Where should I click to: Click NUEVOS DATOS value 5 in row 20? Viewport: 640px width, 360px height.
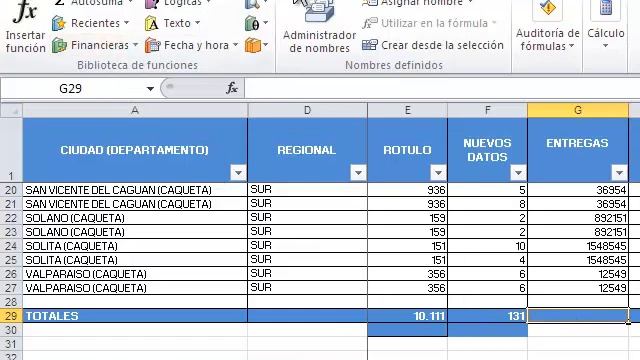tap(487, 190)
